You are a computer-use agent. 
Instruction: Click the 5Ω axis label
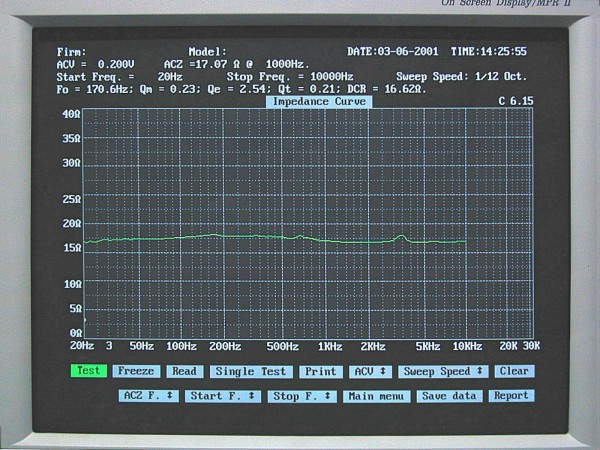(76, 309)
